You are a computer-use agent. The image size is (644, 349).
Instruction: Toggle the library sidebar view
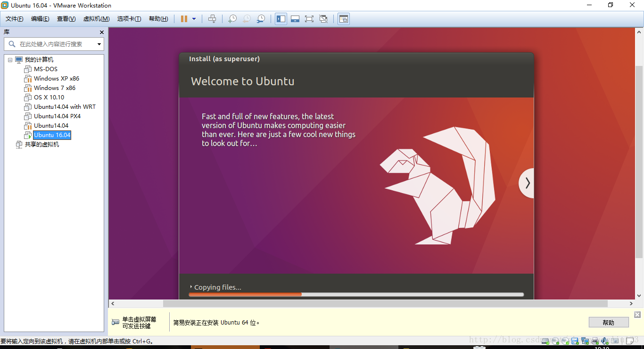(281, 19)
